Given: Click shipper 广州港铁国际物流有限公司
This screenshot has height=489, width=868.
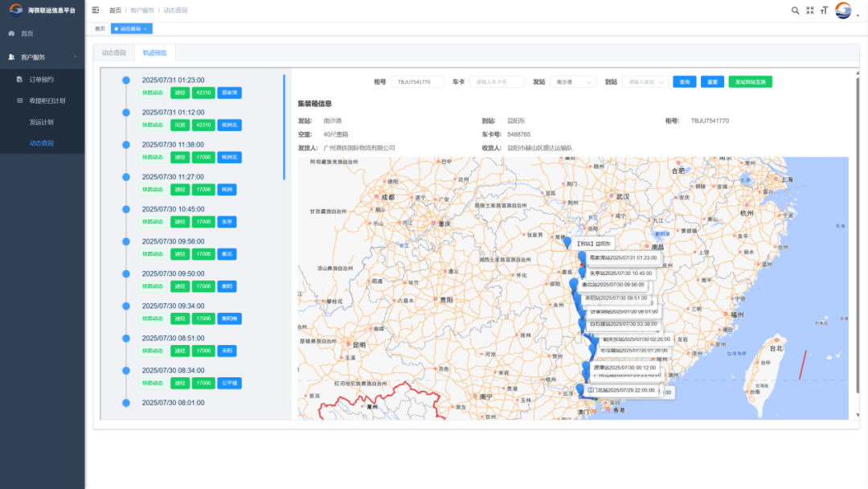Looking at the screenshot, I should 359,149.
